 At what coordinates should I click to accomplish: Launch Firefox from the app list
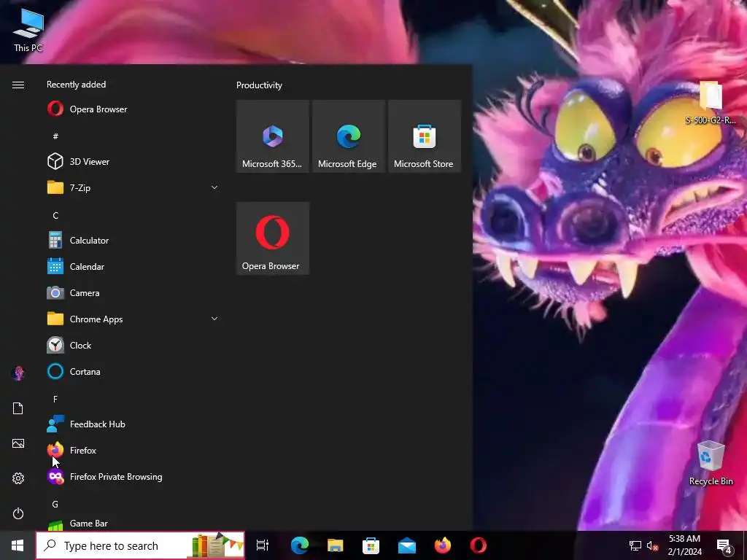pyautogui.click(x=133, y=451)
